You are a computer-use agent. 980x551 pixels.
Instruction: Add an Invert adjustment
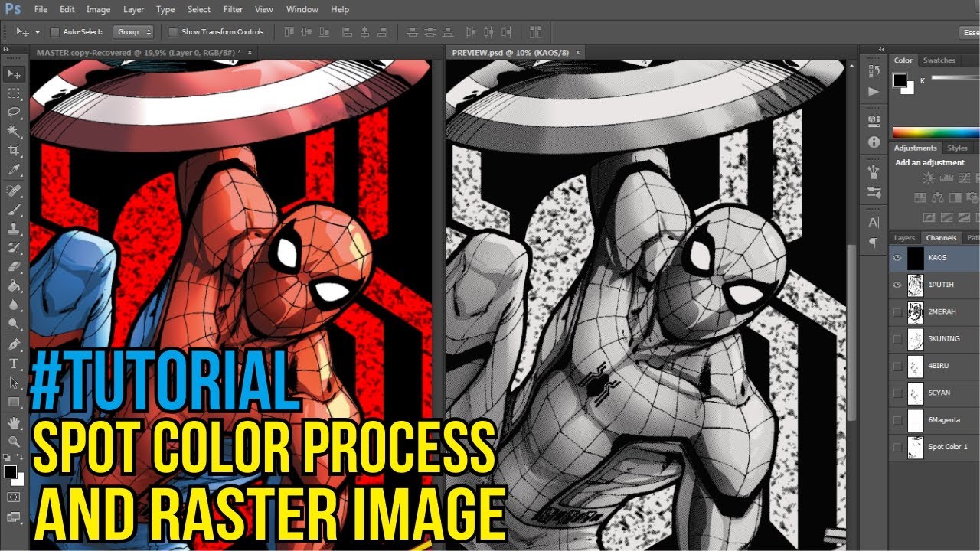[x=928, y=217]
